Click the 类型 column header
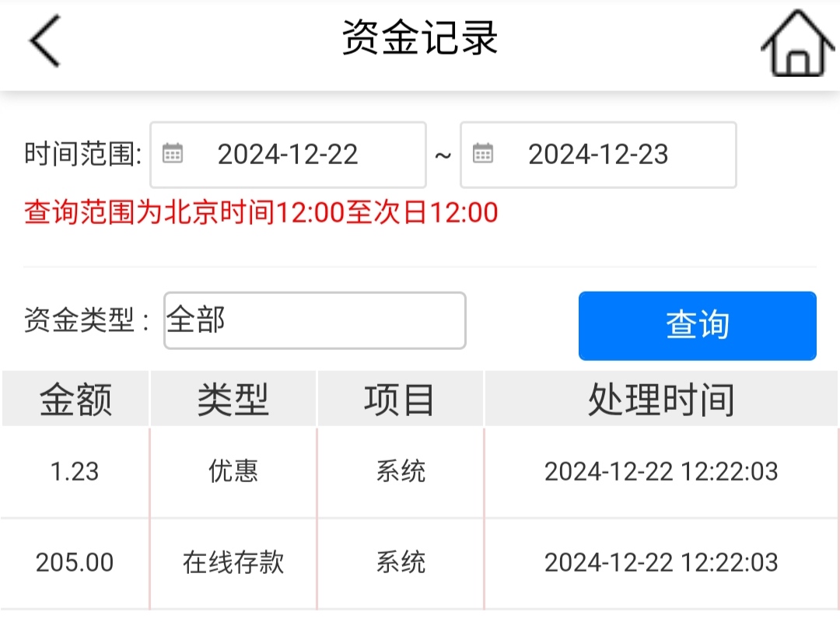The image size is (840, 626). pyautogui.click(x=233, y=400)
